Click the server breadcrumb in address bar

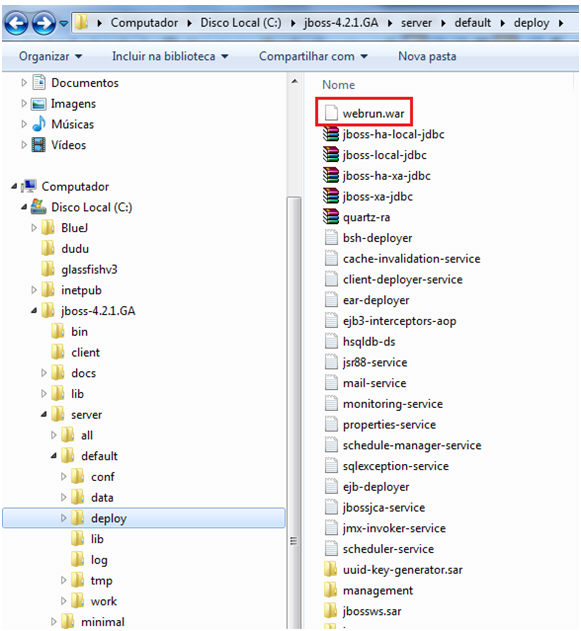[416, 23]
